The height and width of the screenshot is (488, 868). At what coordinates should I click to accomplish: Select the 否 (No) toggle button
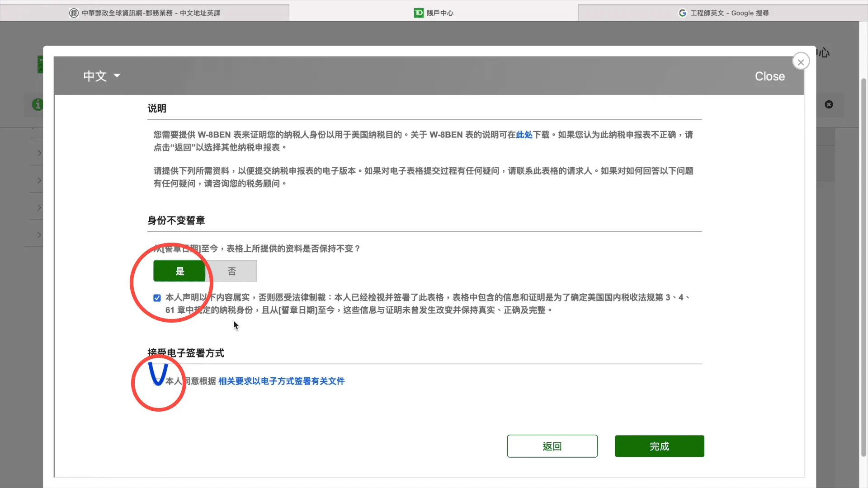231,271
